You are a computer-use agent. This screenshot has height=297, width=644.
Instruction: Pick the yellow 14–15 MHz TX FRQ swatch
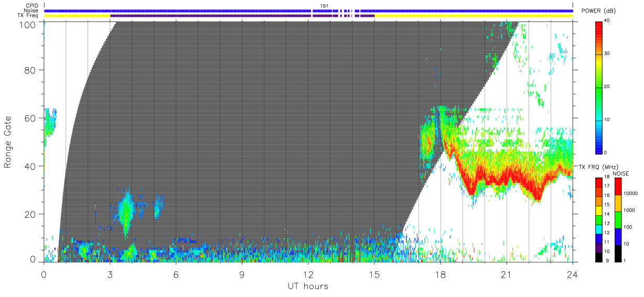pyautogui.click(x=599, y=210)
